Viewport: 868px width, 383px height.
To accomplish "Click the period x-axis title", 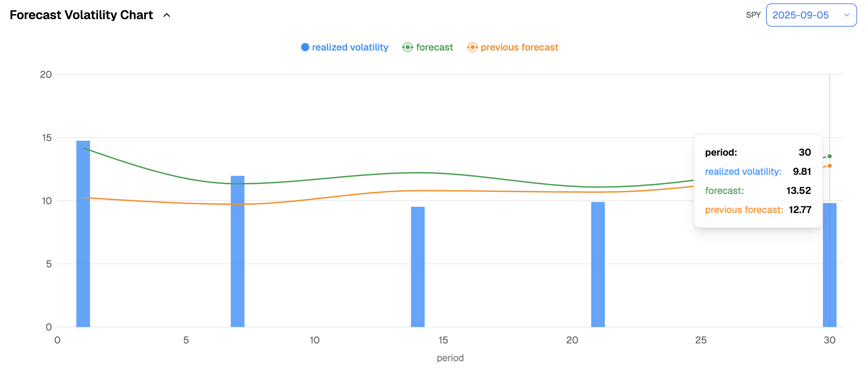I will tap(450, 358).
